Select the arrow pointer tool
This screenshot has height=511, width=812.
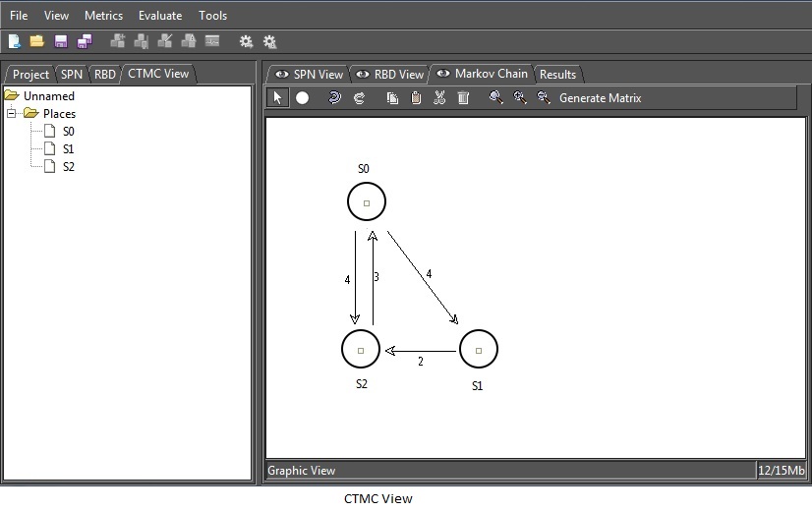278,98
